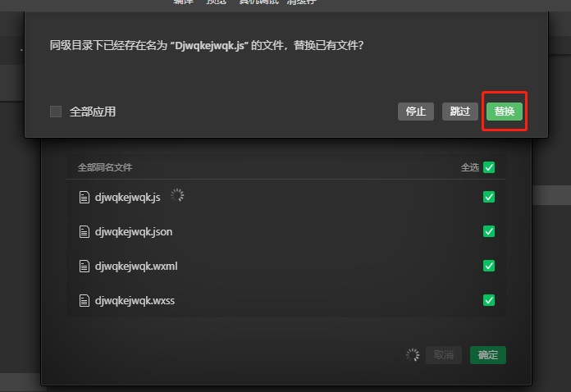This screenshot has height=392, width=571.
Task: Click the loading spinner beside the 取消 button
Action: [413, 354]
